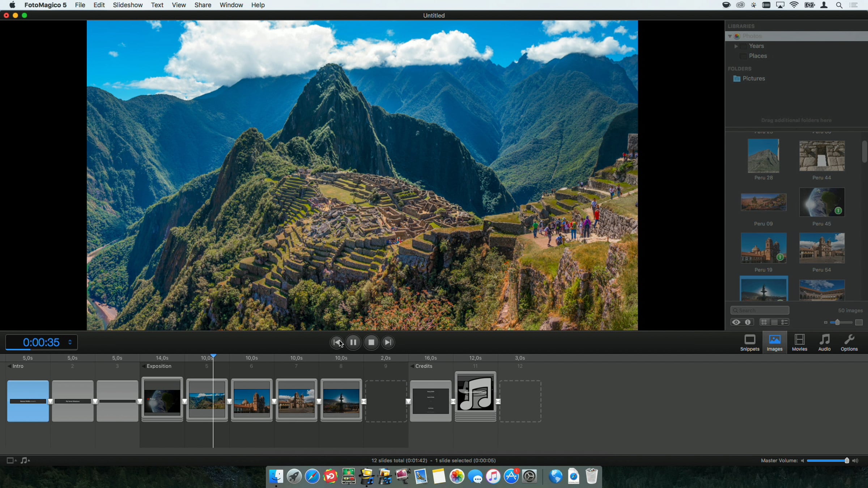The image size is (868, 488).
Task: Select the Peru 44 image thumbnail
Action: point(822,156)
